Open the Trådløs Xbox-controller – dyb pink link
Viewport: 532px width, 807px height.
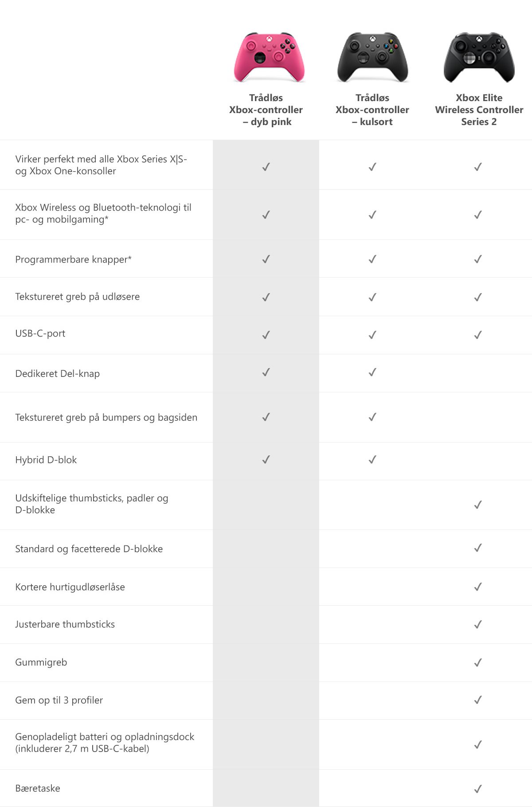click(266, 110)
